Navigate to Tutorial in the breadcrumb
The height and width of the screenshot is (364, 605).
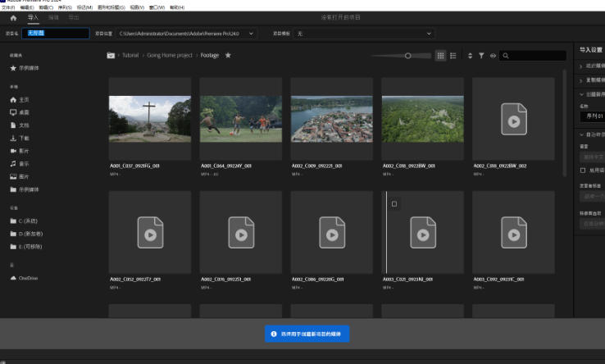click(130, 55)
